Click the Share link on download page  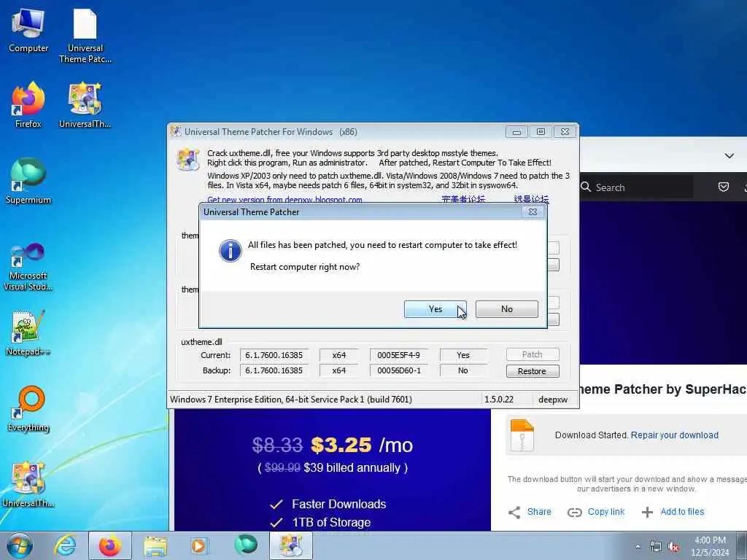pyautogui.click(x=539, y=512)
